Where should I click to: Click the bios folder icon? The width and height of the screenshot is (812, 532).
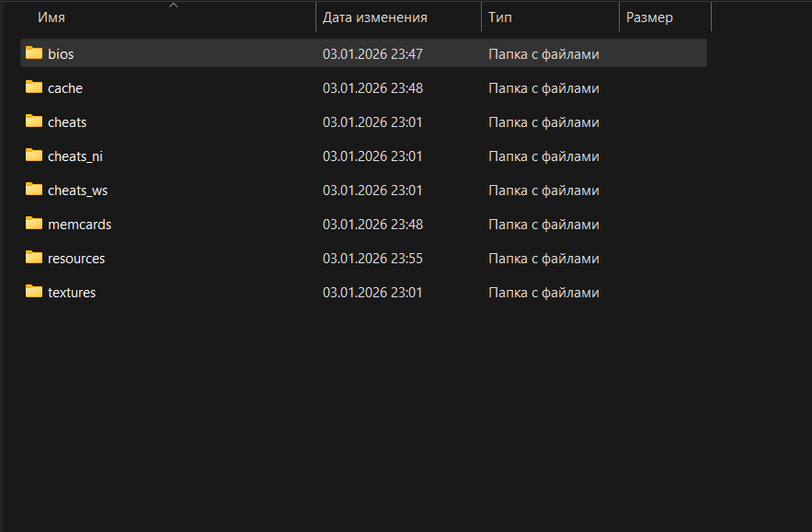(x=34, y=53)
